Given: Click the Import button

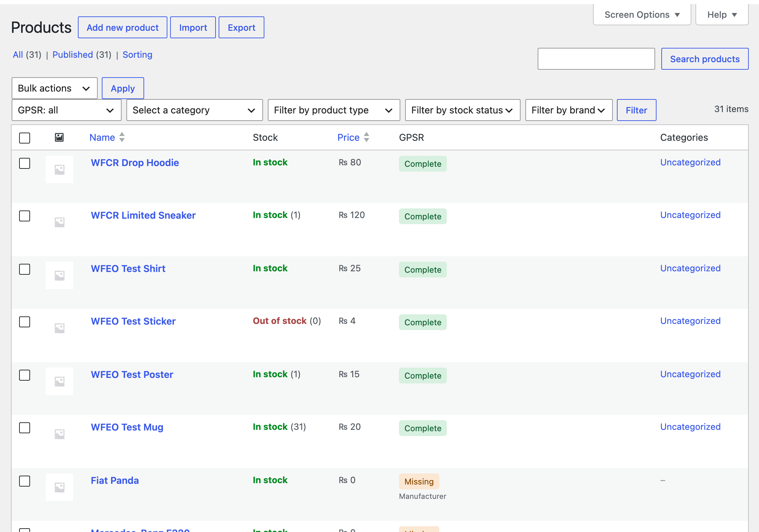Looking at the screenshot, I should coord(193,27).
